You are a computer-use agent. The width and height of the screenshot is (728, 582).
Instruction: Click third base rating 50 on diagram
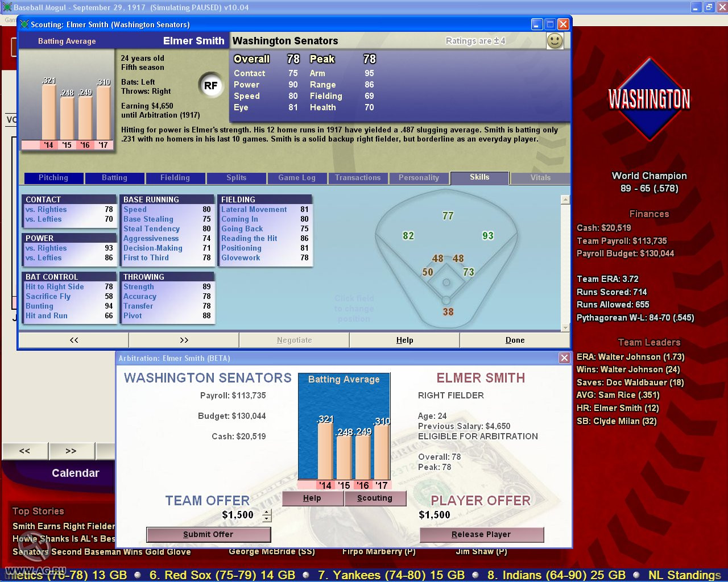tap(428, 272)
